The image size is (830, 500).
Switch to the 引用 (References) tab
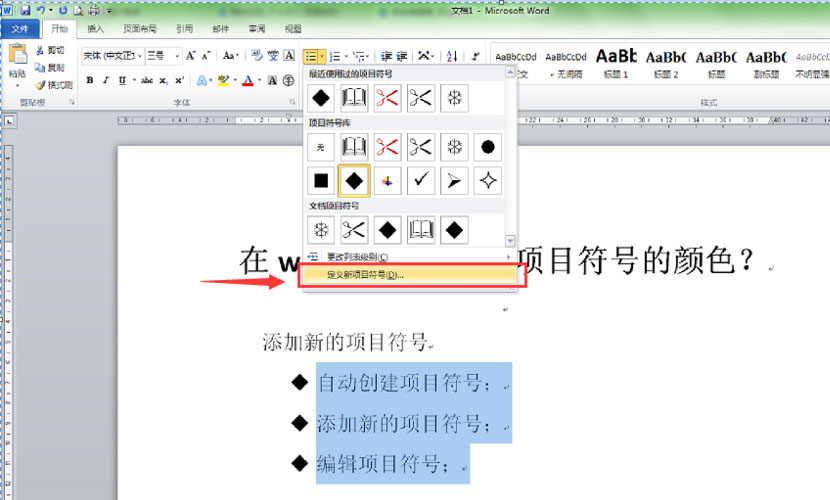coord(184,29)
